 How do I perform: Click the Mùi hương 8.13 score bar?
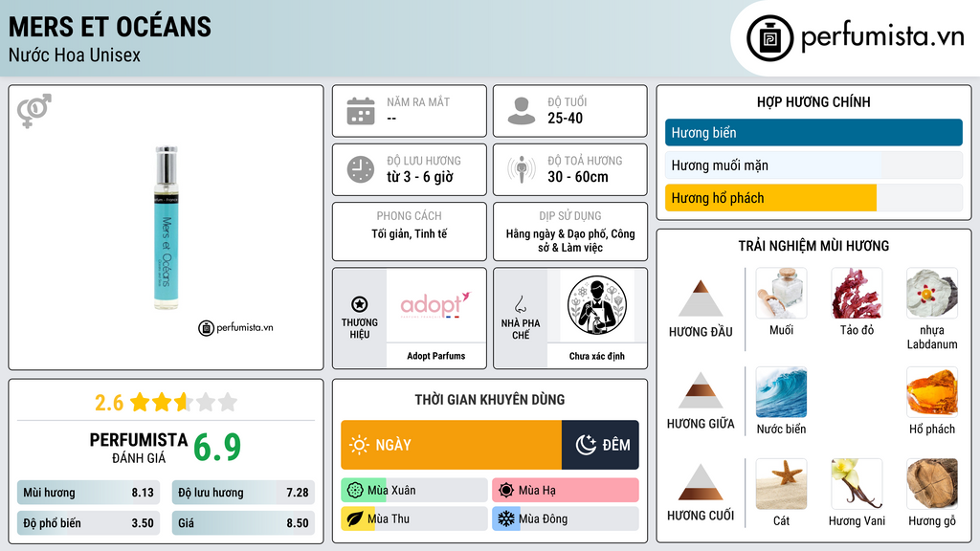(x=89, y=493)
